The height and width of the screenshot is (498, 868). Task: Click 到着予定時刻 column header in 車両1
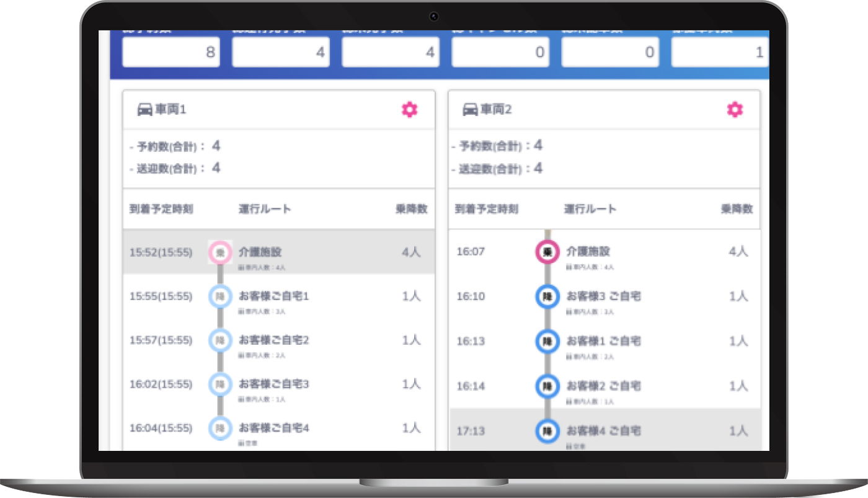[x=161, y=209]
